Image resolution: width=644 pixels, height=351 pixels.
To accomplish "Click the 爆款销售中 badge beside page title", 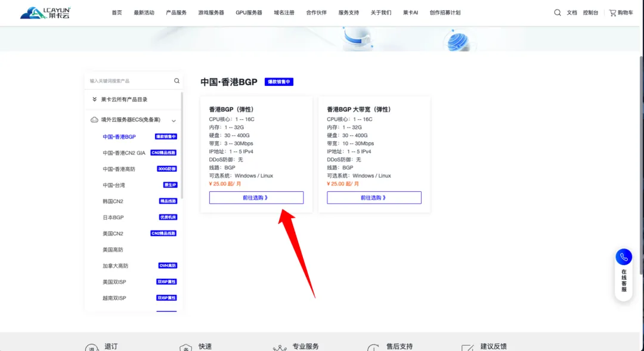I will pos(278,82).
